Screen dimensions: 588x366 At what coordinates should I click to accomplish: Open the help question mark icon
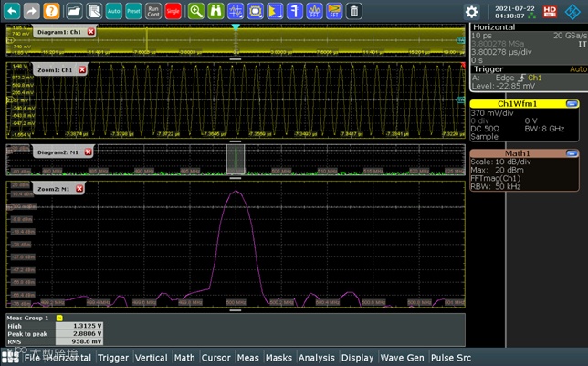51,11
